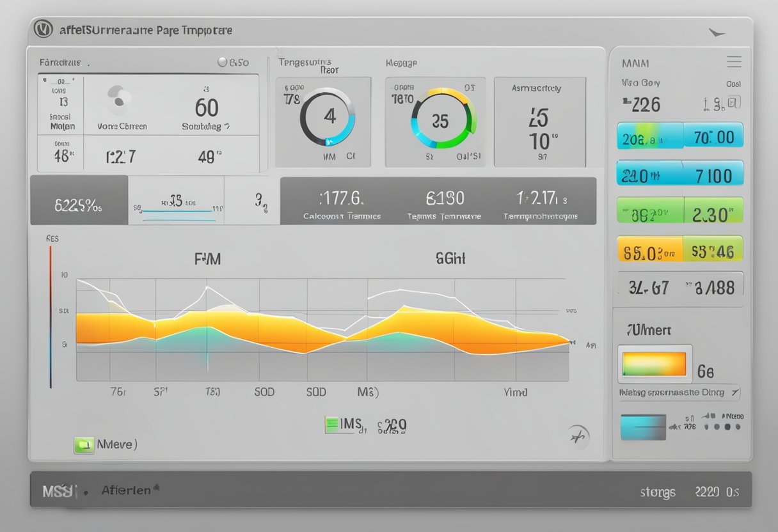Switch to the FM chart tab
Screen dimensions: 778x532
point(207,259)
